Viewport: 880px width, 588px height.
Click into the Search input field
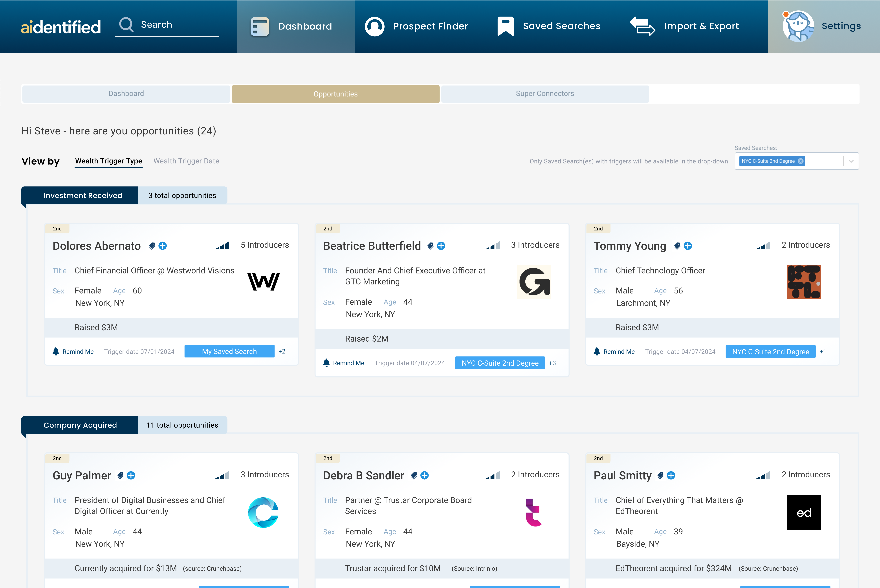click(x=176, y=25)
